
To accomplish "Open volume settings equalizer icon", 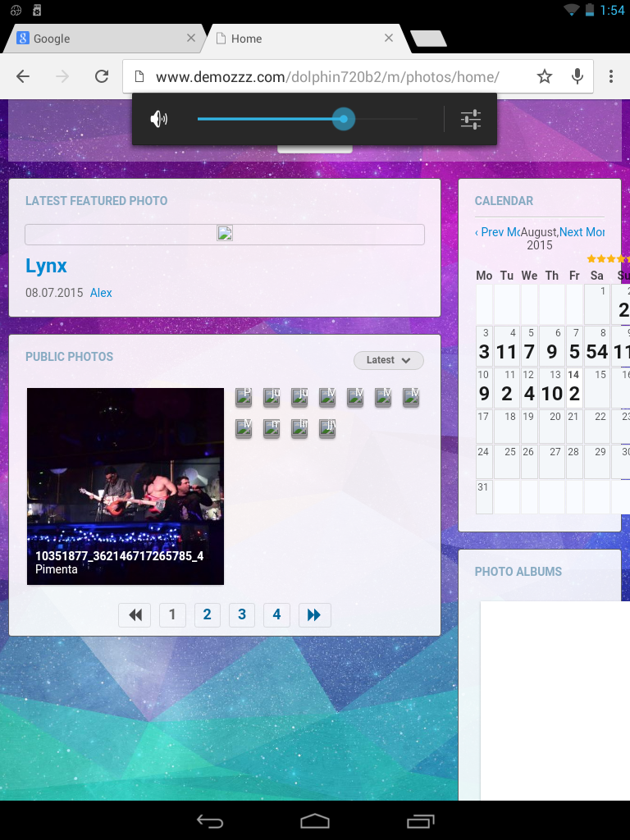I will coord(470,120).
